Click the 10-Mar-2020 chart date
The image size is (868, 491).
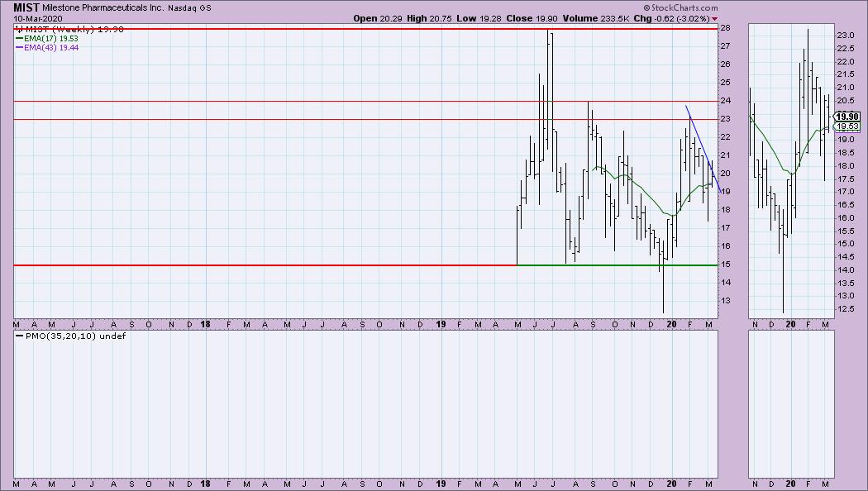(x=38, y=18)
